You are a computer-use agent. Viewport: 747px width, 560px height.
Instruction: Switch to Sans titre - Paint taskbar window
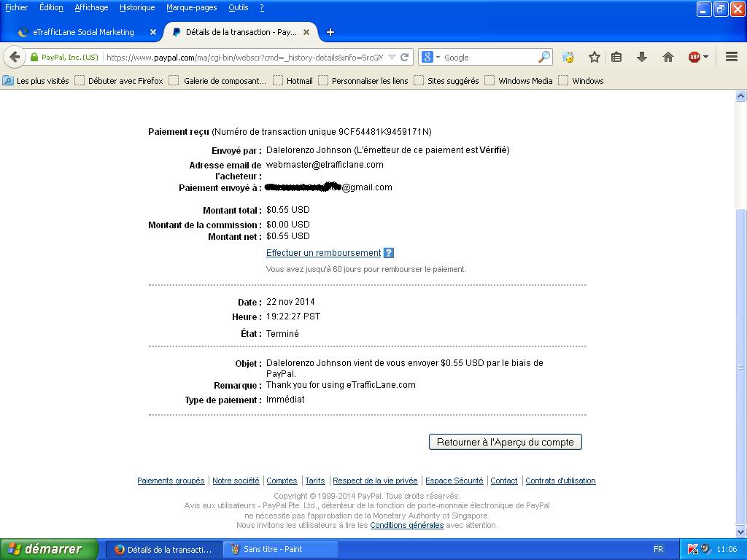pyautogui.click(x=282, y=549)
